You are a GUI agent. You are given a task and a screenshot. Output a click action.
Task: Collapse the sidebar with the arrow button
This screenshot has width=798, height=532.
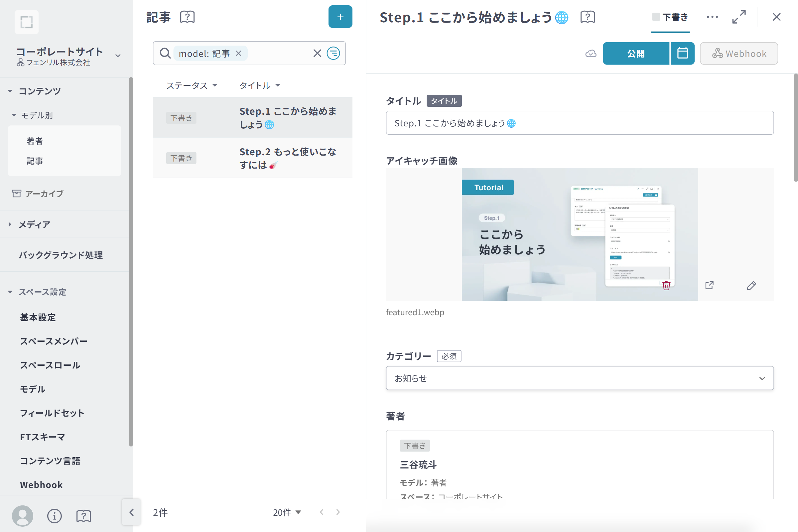[132, 512]
